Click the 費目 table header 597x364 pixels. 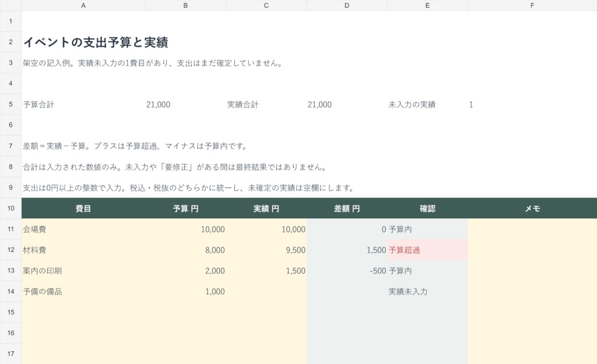[83, 208]
